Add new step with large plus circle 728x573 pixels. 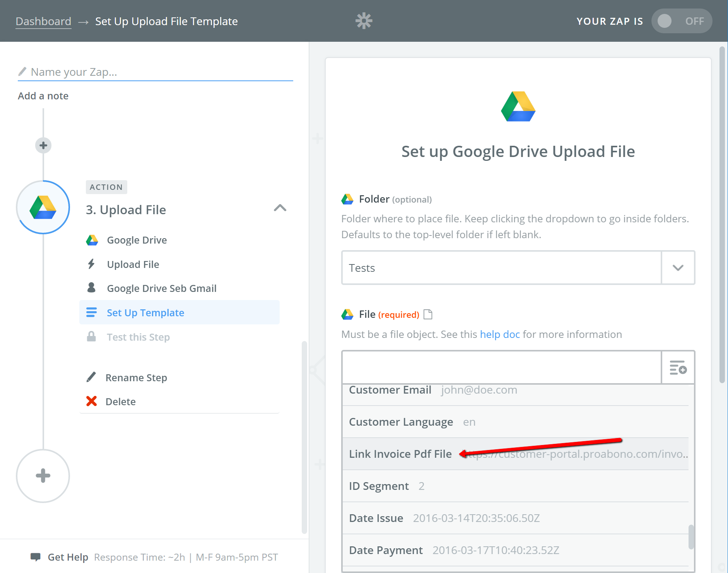click(43, 476)
